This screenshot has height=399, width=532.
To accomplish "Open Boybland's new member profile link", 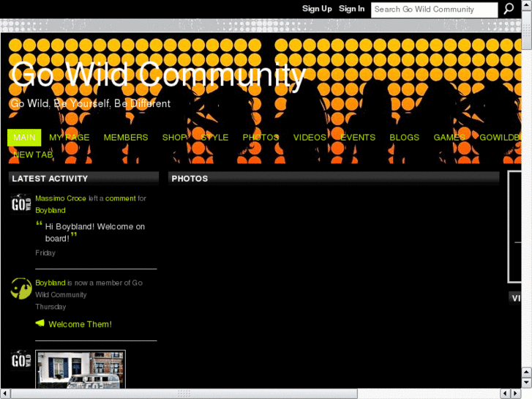I will click(x=50, y=283).
